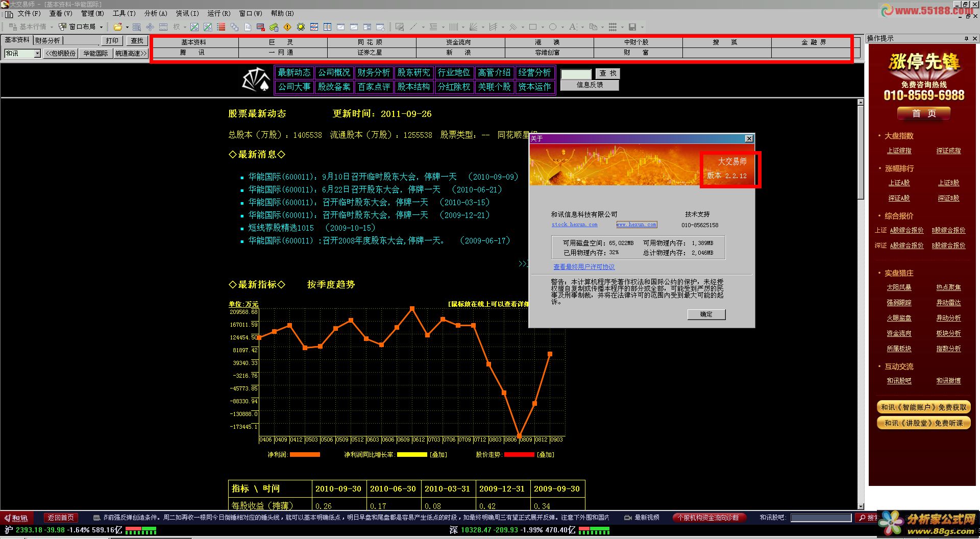The height and width of the screenshot is (539, 980).
Task: Select the rectangle drawing tool
Action: pos(533,27)
